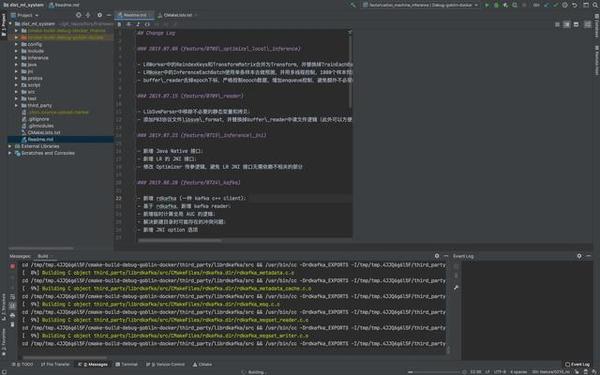
Task: Expand the third_party folder
Action: pyautogui.click(x=16, y=105)
